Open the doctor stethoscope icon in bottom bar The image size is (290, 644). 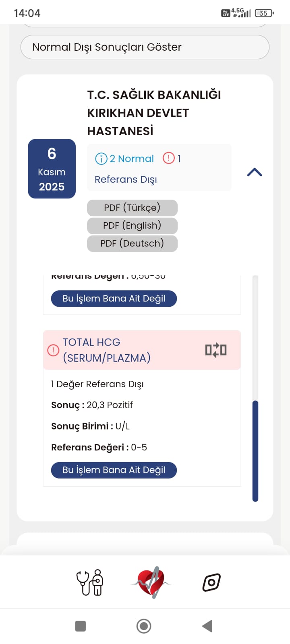point(90,582)
